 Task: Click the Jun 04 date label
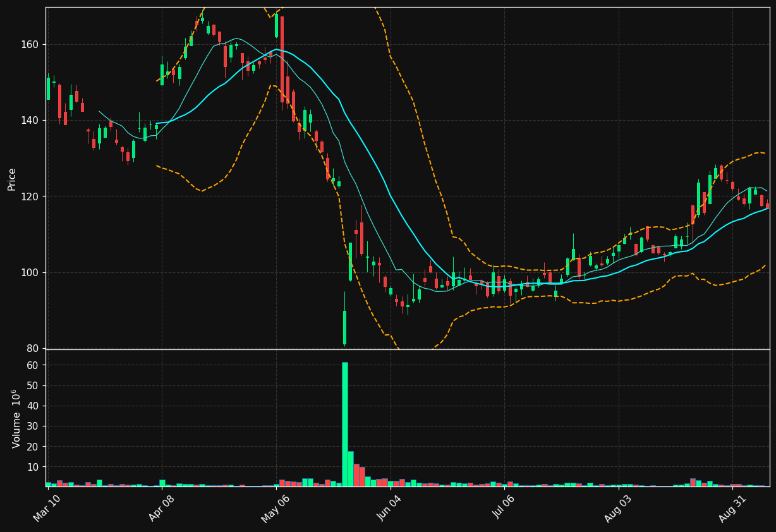pos(389,508)
